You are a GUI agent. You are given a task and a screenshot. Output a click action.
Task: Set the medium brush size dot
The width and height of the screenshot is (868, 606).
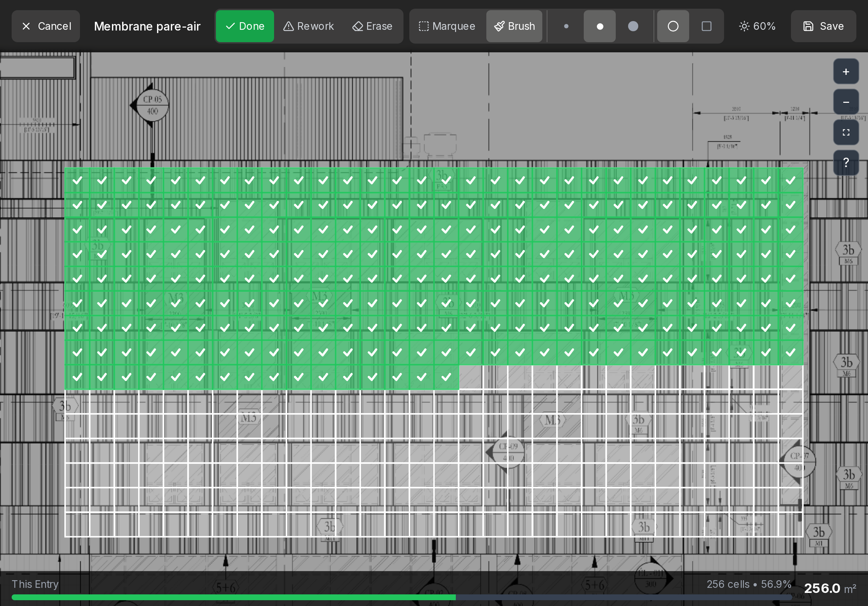[600, 26]
